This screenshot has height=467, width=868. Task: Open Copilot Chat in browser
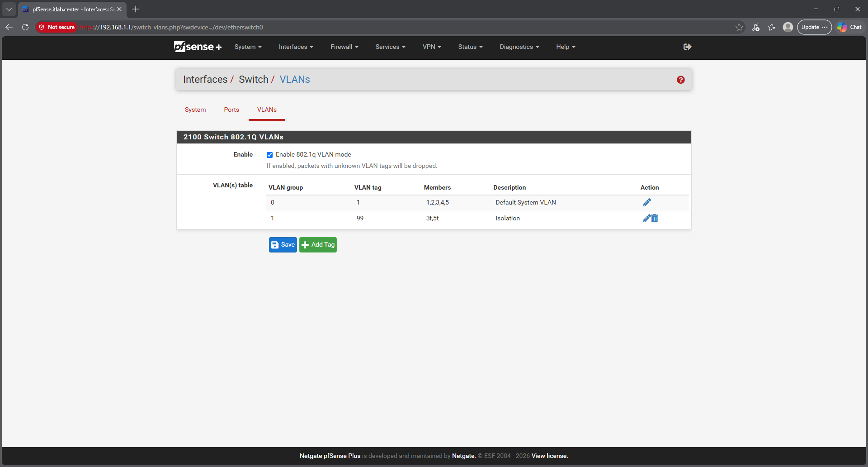(x=849, y=27)
